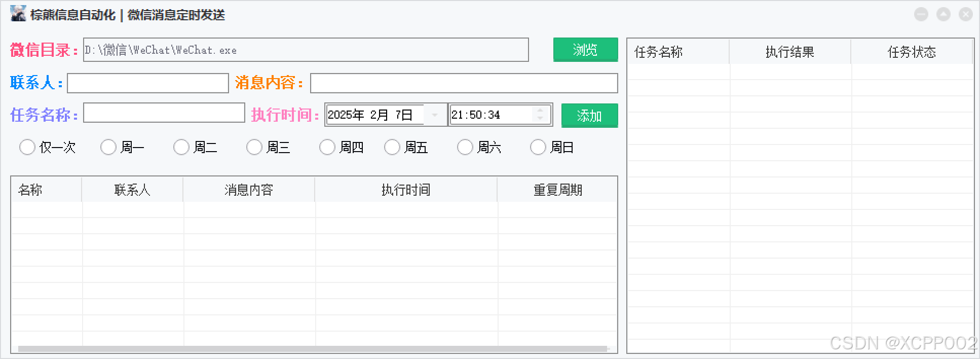Click the 联系人 column header in task list

click(x=132, y=190)
